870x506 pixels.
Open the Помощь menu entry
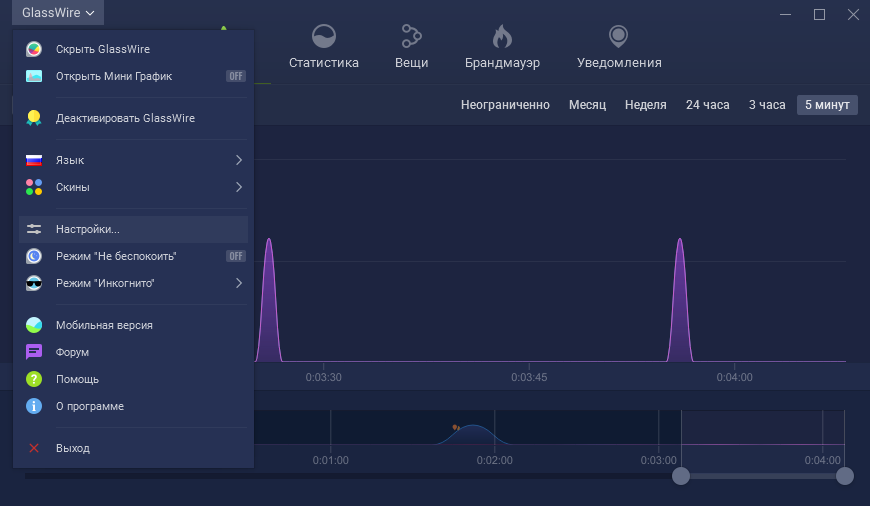click(x=133, y=379)
